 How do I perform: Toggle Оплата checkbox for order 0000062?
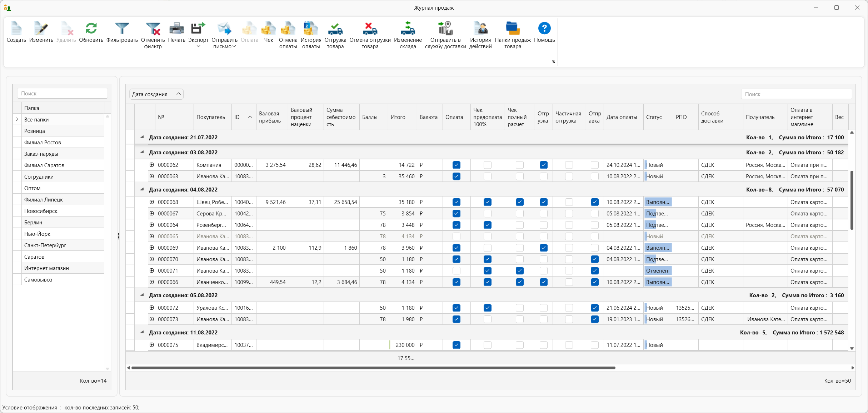coord(456,165)
